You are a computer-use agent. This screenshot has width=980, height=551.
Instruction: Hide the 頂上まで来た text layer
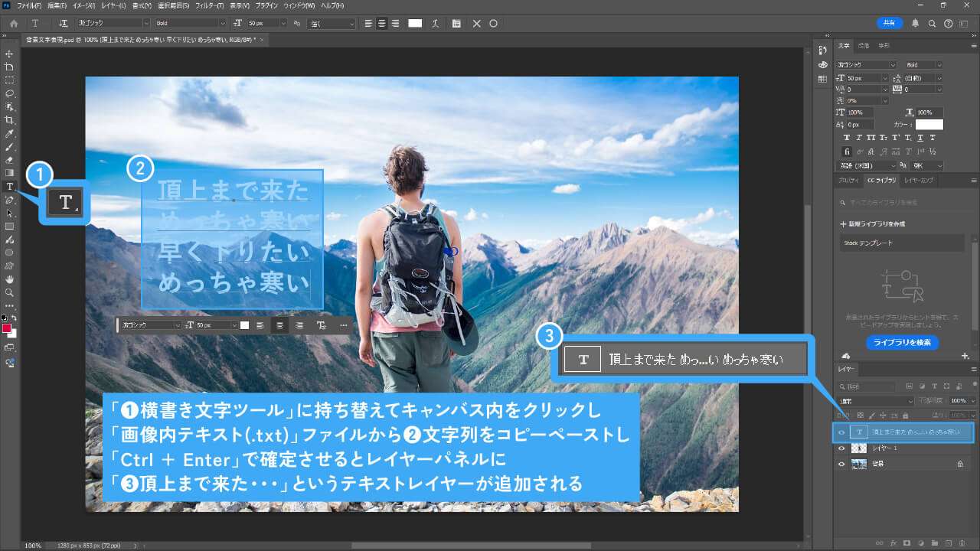(x=841, y=432)
